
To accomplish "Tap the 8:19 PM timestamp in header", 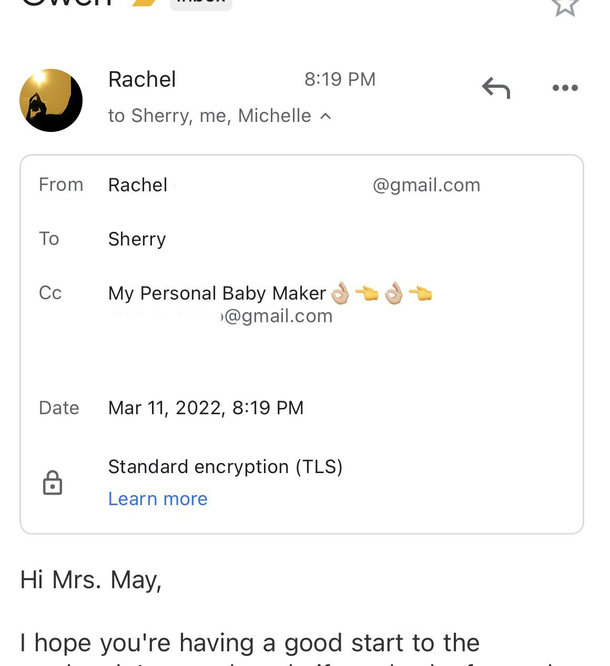I will click(340, 80).
